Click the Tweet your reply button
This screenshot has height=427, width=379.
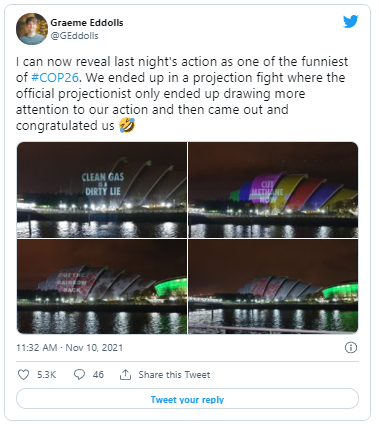tap(187, 399)
